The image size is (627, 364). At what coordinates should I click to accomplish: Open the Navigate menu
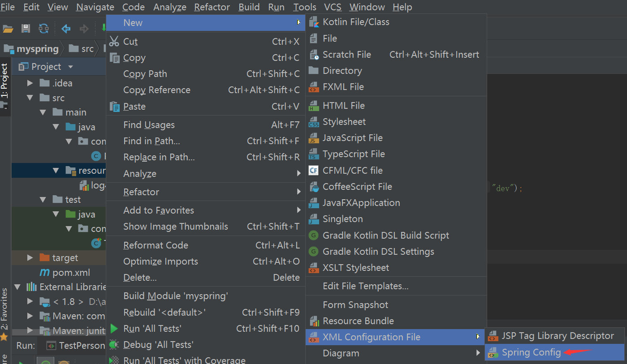(95, 7)
